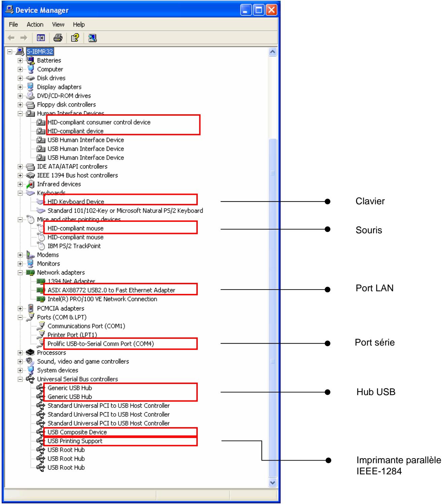
Task: Click the Modems category icon
Action: (x=31, y=255)
